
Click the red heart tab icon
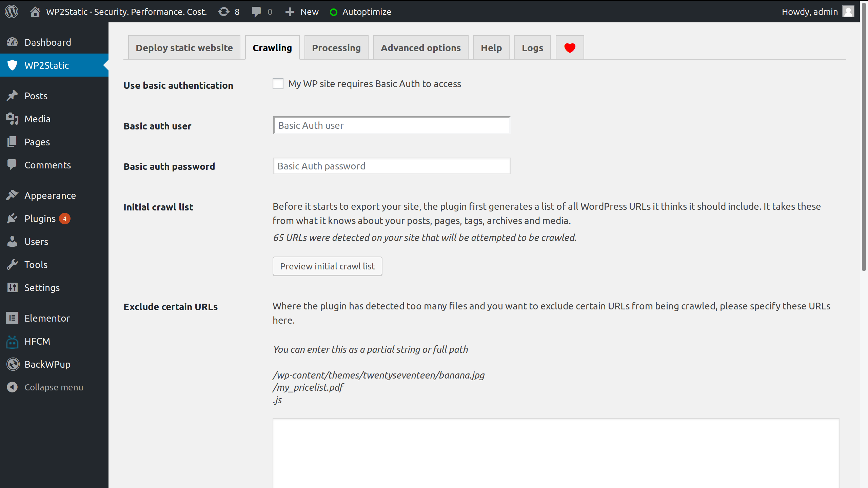point(570,48)
